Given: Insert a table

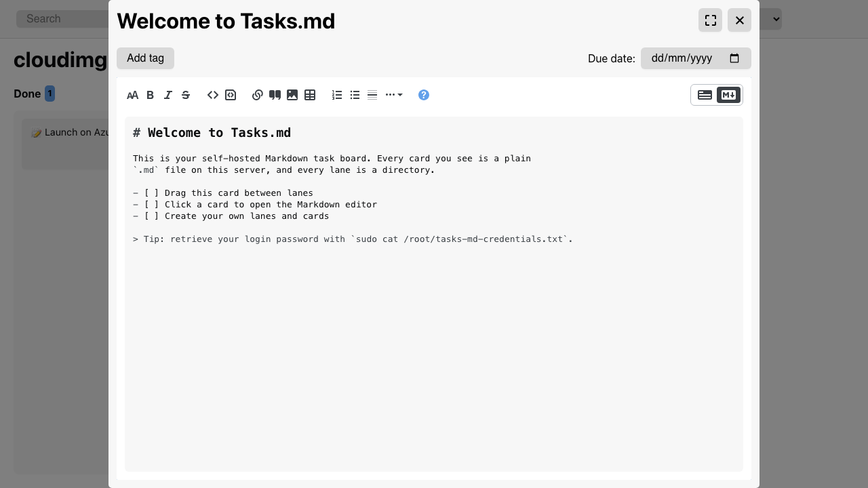Looking at the screenshot, I should (x=310, y=95).
